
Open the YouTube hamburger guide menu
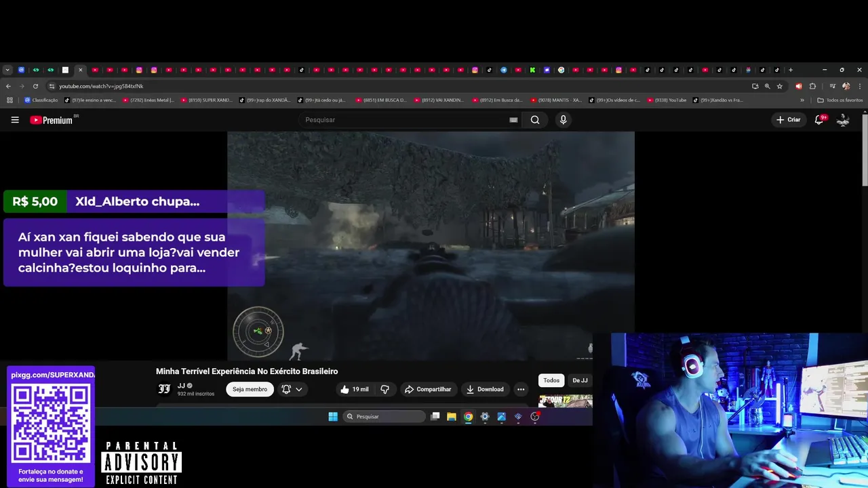click(x=15, y=120)
